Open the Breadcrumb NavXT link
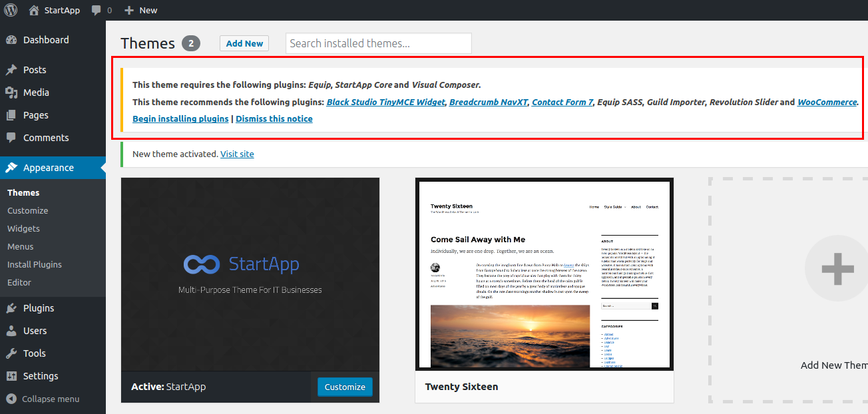Image resolution: width=868 pixels, height=414 pixels. coord(489,102)
